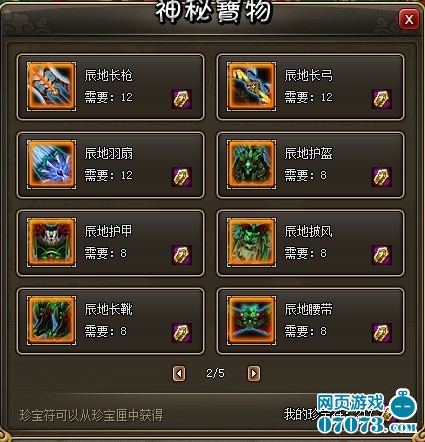Viewport: 425px width, 442px height.
Task: Select the 辰地长弓 bow icon
Action: point(251,86)
